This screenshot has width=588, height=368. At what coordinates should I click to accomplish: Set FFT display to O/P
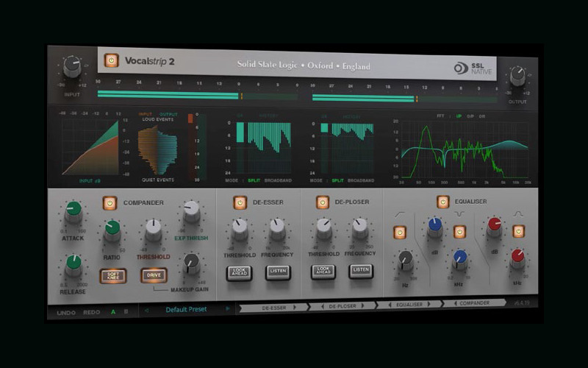coord(470,116)
